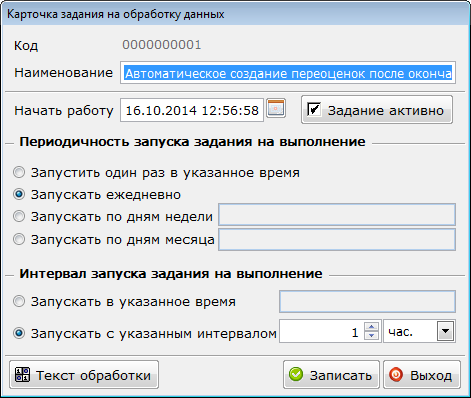The height and width of the screenshot is (398, 471).
Task: Click the 'Начать работу' label
Action: click(x=64, y=110)
